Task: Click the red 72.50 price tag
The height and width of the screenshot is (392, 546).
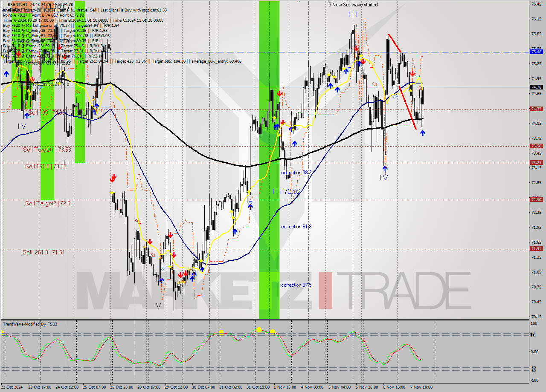Action: [536, 199]
